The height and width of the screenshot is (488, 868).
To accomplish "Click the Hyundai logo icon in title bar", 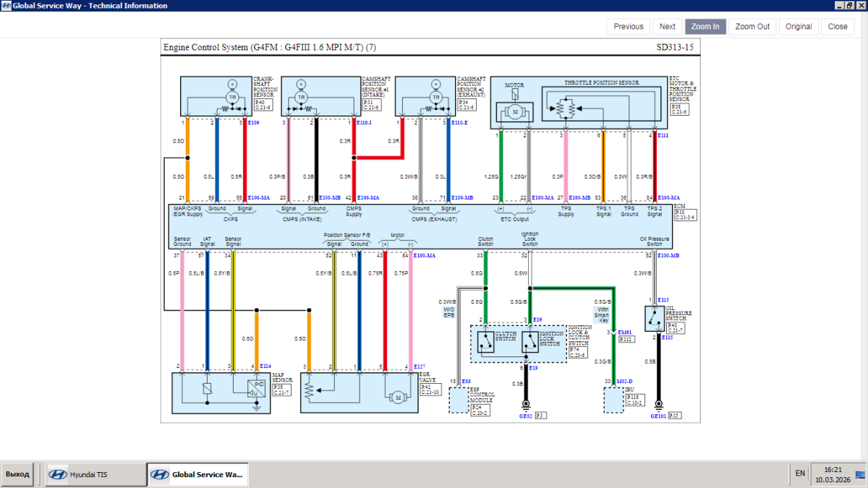I will point(6,6).
